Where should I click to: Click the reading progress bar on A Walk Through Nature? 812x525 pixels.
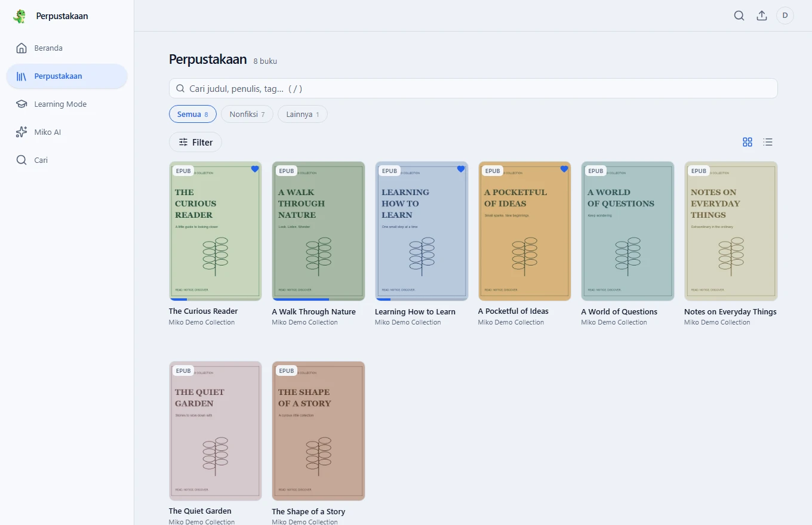tap(318, 299)
